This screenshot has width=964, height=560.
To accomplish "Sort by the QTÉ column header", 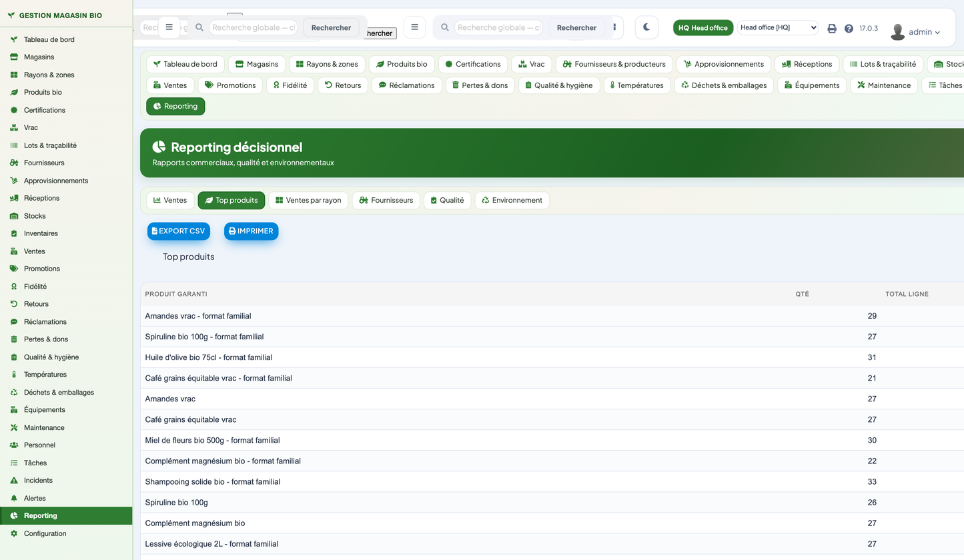I will (802, 294).
